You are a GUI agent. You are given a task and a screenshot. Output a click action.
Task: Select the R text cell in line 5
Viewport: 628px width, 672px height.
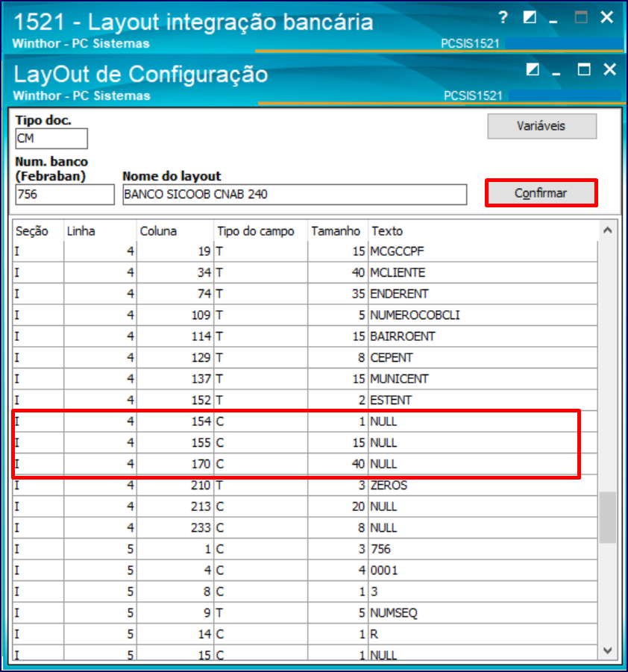[x=483, y=634]
